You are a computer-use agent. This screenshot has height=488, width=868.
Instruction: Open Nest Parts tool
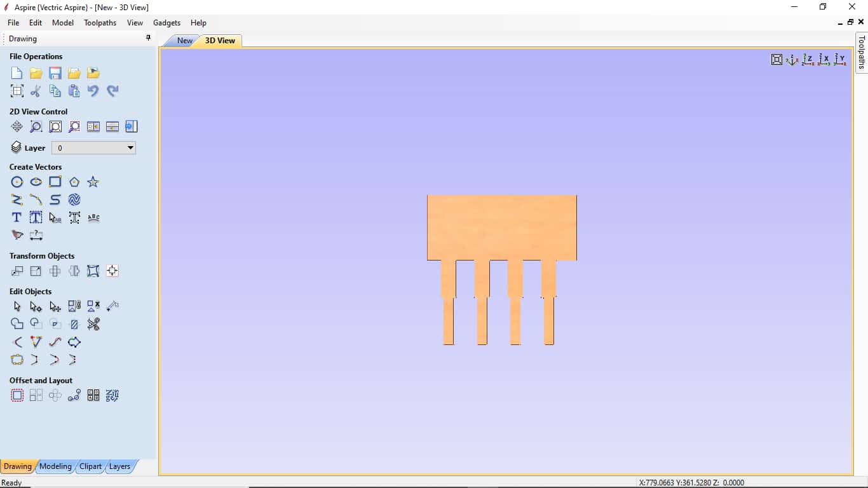[112, 396]
